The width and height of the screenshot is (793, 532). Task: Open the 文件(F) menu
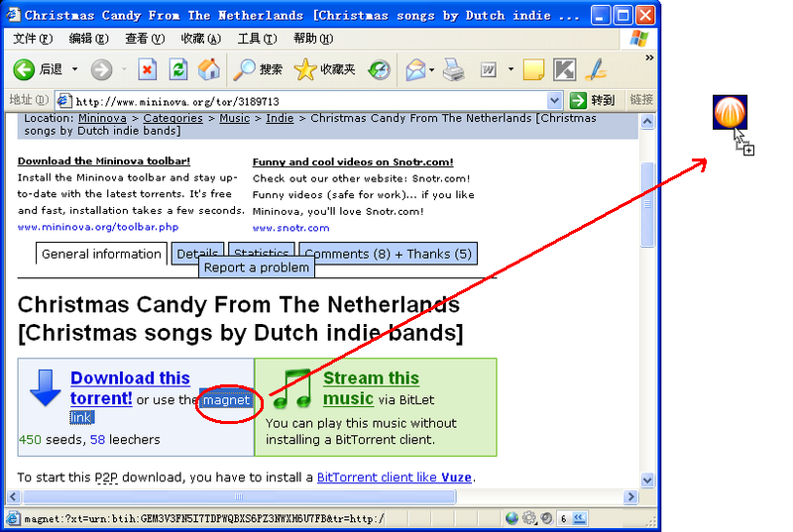33,39
